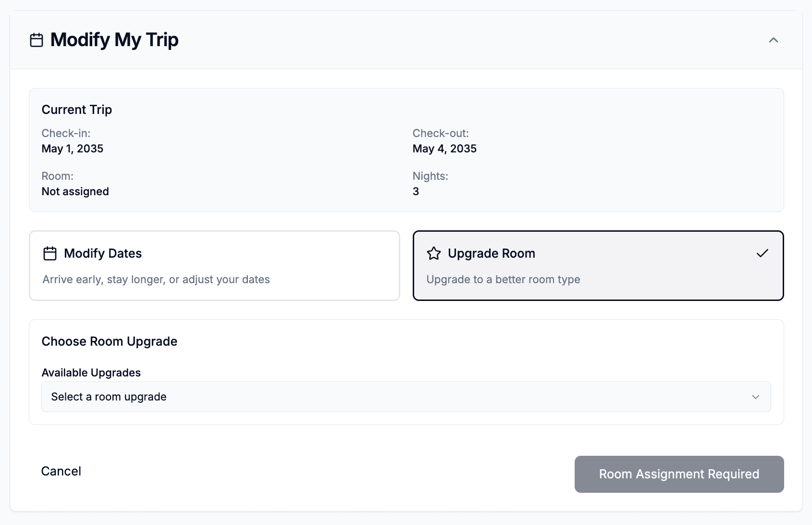Deselect the Upgrade Room card
This screenshot has width=812, height=525.
(x=598, y=265)
